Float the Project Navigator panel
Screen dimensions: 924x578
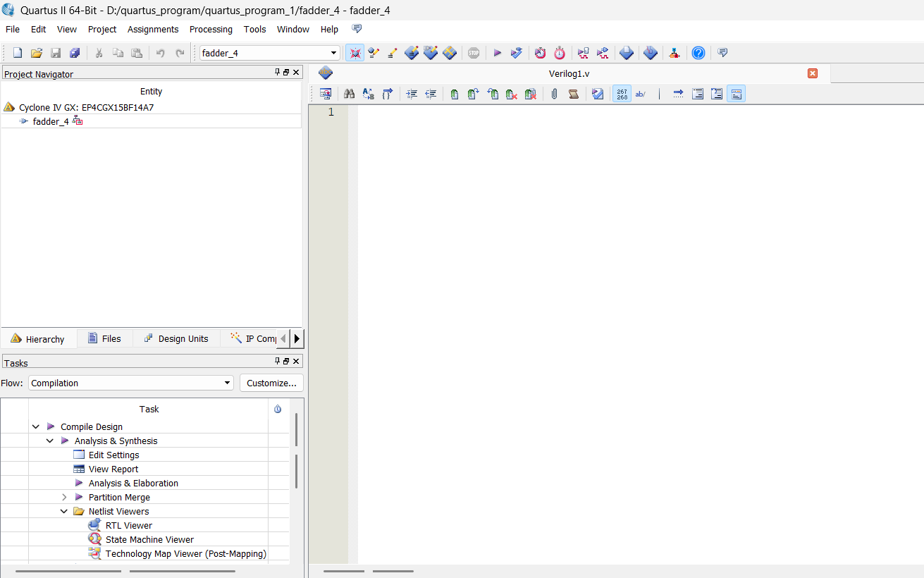tap(286, 73)
